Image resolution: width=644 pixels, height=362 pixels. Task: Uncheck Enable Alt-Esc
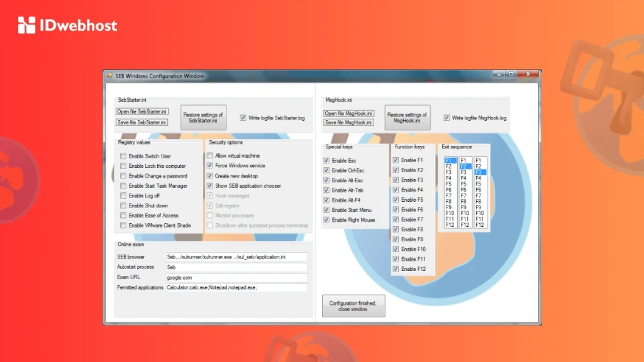[326, 180]
